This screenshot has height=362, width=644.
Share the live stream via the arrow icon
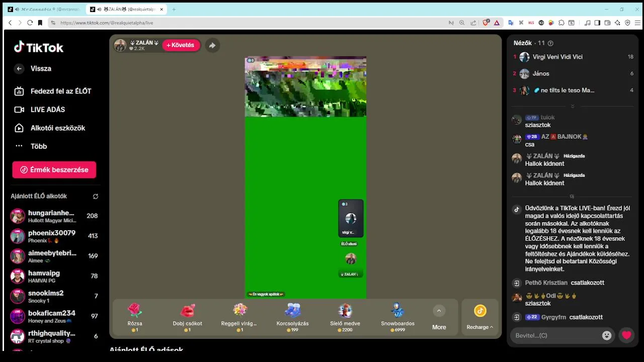pos(212,45)
